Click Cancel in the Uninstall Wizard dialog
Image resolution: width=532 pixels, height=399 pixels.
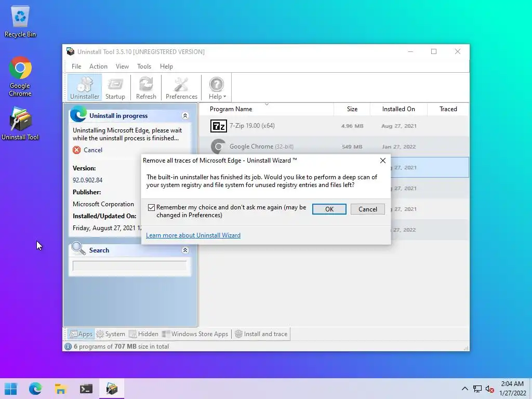click(x=367, y=209)
